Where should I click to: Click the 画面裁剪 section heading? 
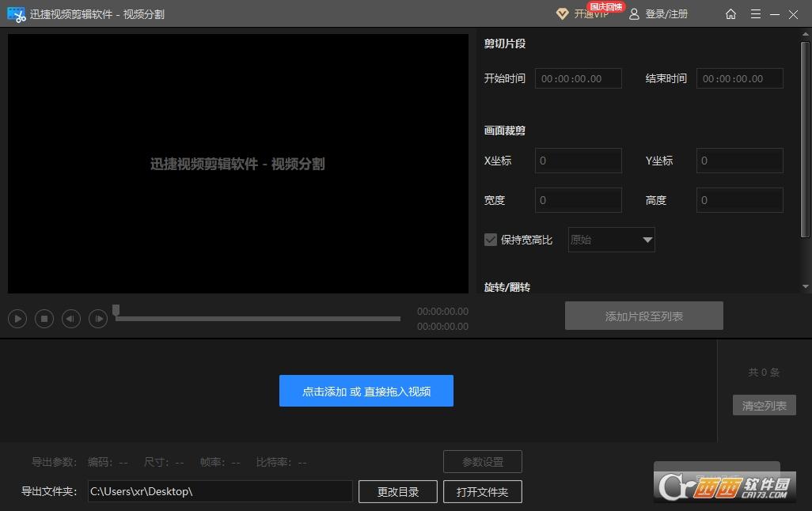(505, 131)
